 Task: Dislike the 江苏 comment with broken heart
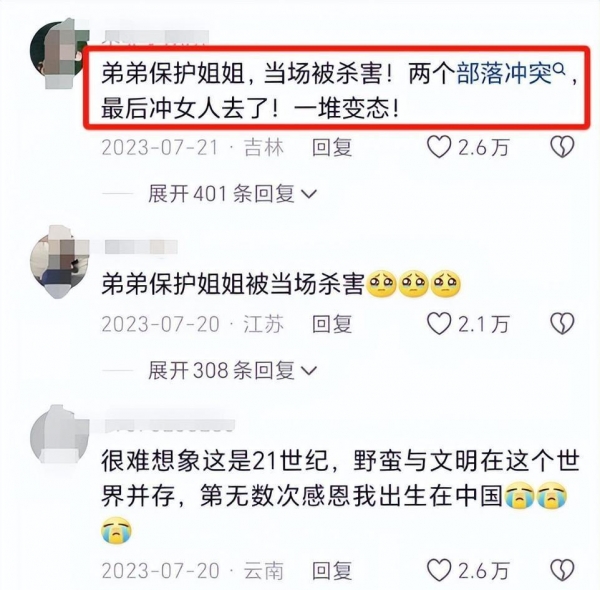coord(562,324)
